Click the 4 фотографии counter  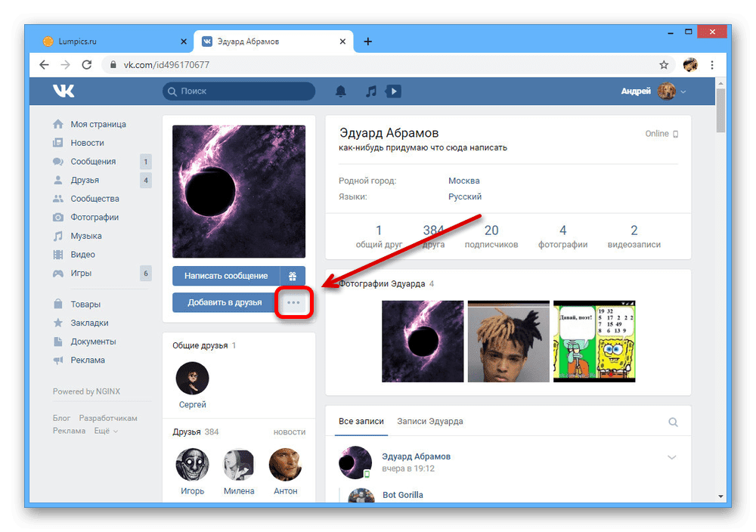562,237
